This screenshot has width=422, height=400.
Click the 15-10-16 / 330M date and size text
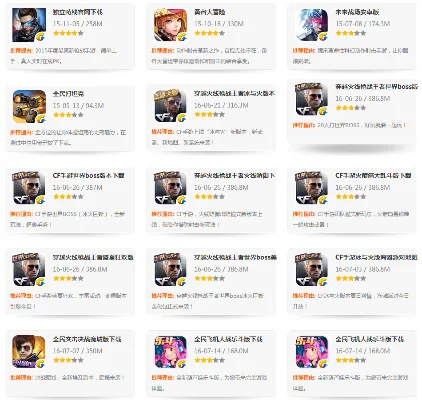(219, 24)
